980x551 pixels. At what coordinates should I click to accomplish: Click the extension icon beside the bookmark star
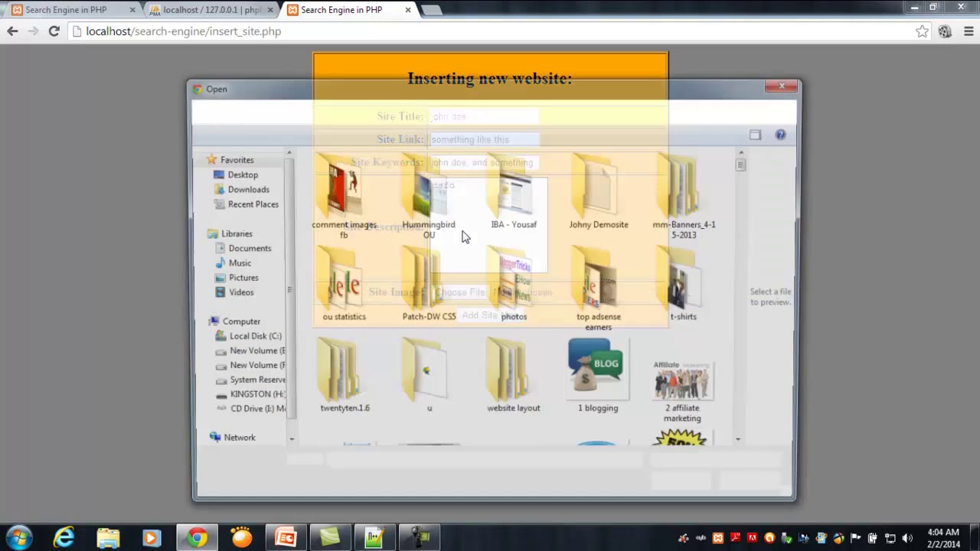pyautogui.click(x=945, y=31)
